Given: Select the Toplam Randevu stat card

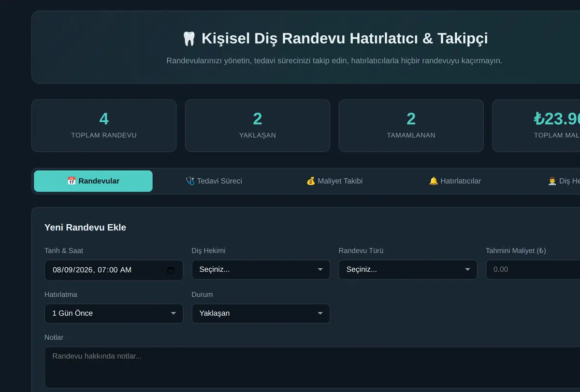Looking at the screenshot, I should pyautogui.click(x=104, y=126).
